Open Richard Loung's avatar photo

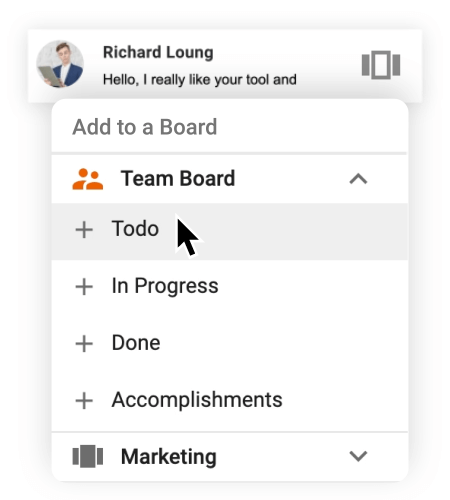coord(60,64)
